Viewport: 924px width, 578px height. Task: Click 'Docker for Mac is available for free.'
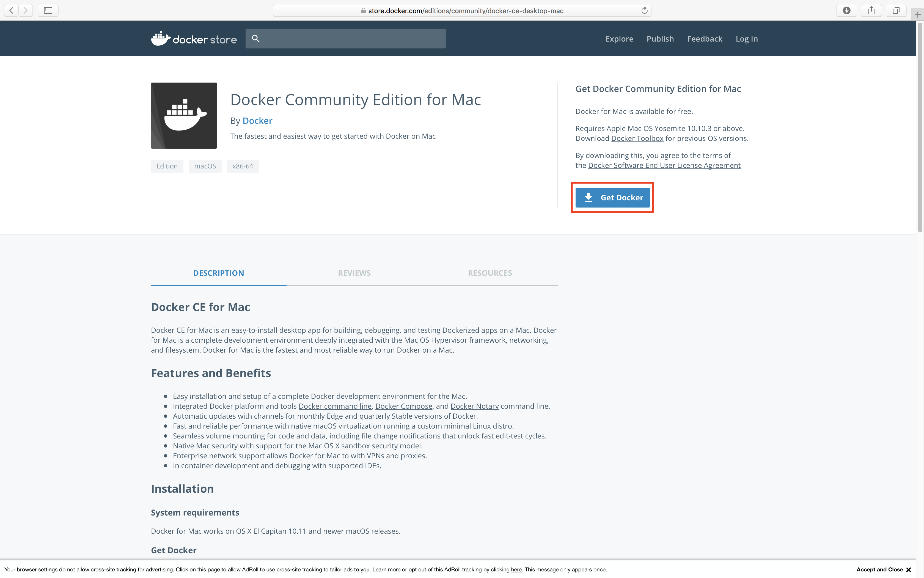(634, 111)
